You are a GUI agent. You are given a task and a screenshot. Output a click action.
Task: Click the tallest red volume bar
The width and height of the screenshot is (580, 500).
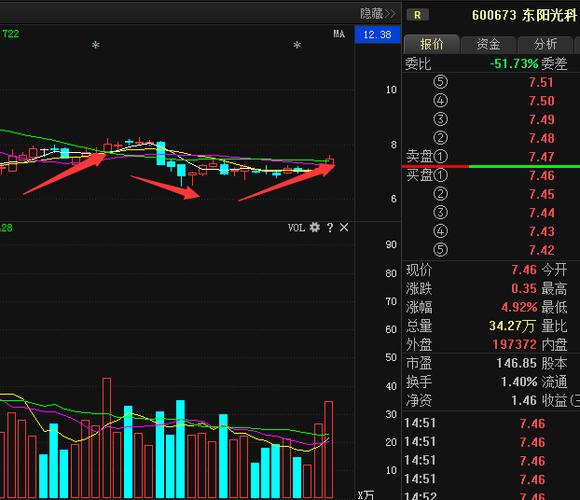click(x=107, y=438)
